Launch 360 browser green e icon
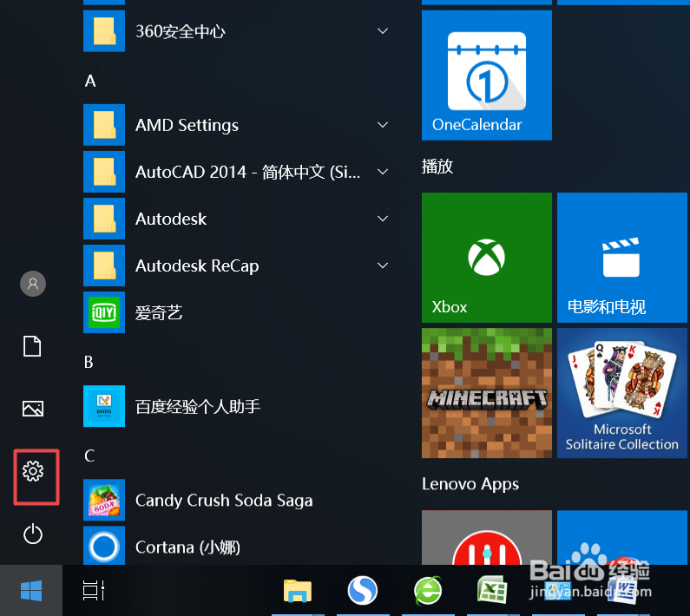 coord(428,591)
